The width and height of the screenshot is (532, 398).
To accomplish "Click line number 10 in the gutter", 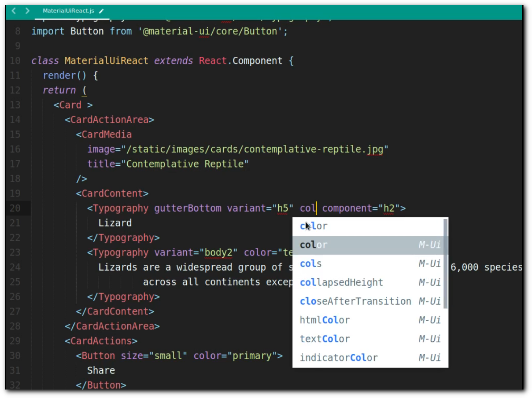I will (15, 61).
